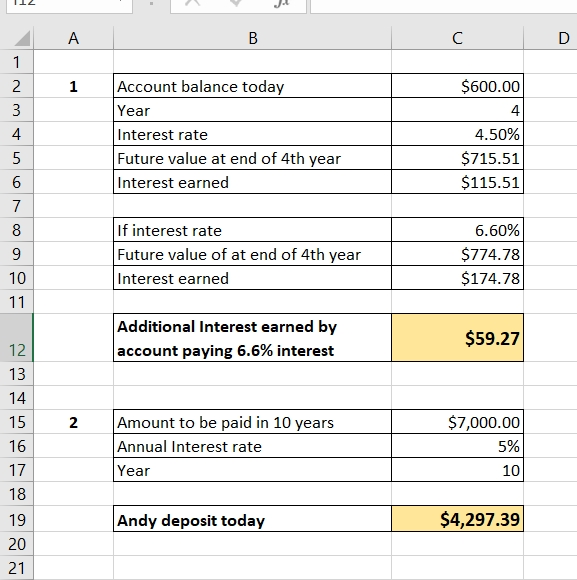
Task: Click the 'Andy deposit today' cell
Action: tap(252, 519)
